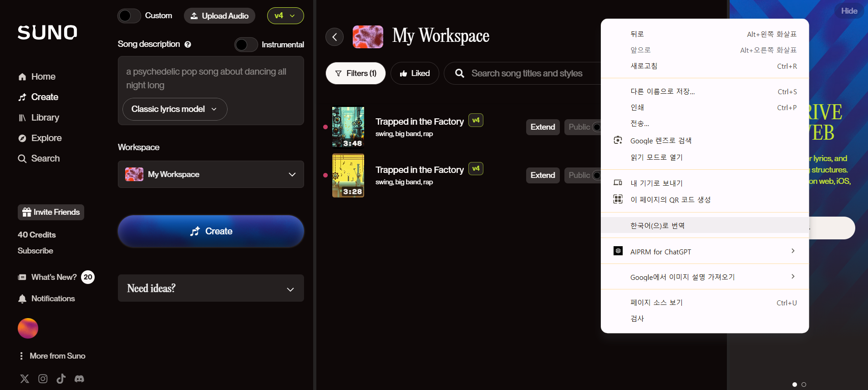Choose '페이지 소스 보기' from context menu

[656, 303]
